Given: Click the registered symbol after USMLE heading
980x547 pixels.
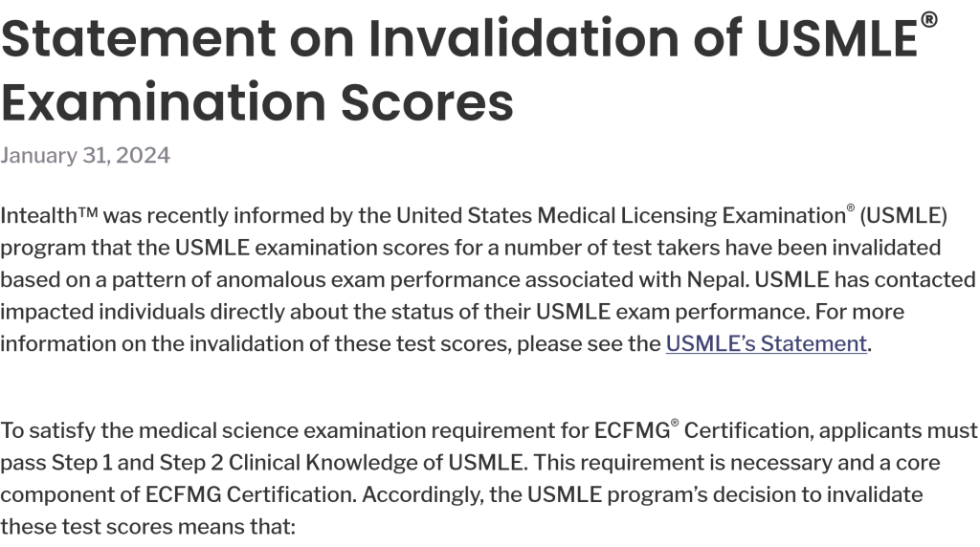Looking at the screenshot, I should coord(927,21).
